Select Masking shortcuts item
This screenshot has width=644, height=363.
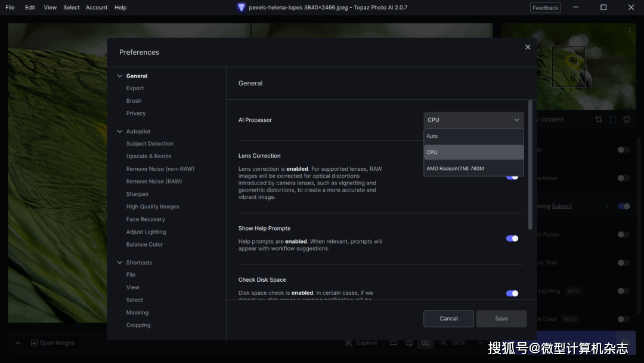[x=137, y=312]
